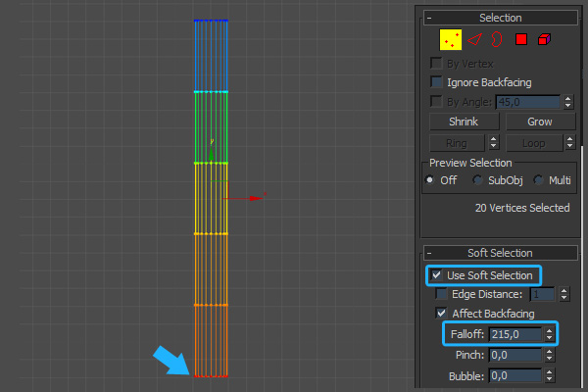
Task: Click the Pinch value field
Action: pyautogui.click(x=514, y=355)
